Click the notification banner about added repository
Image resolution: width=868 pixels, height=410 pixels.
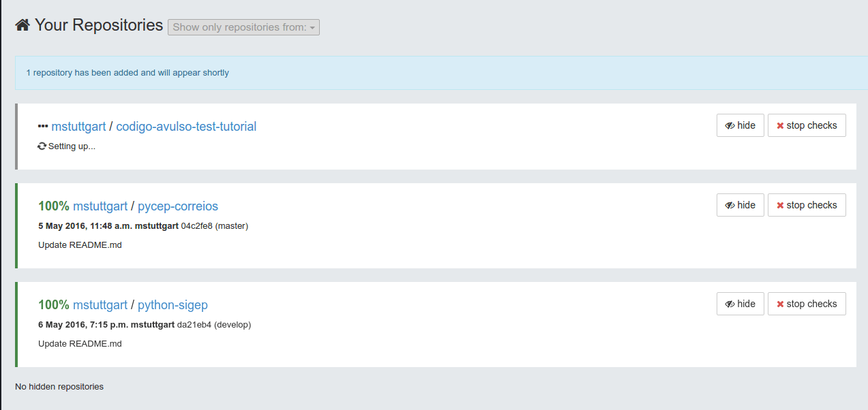[x=128, y=72]
